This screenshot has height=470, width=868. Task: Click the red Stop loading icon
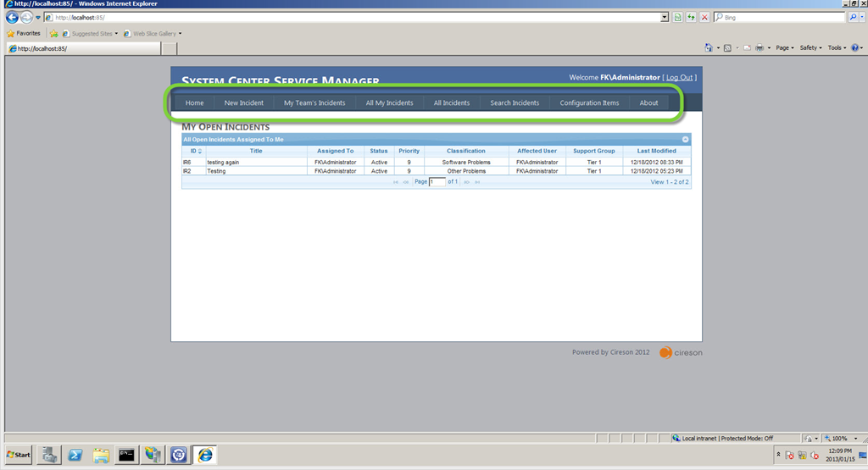click(704, 17)
